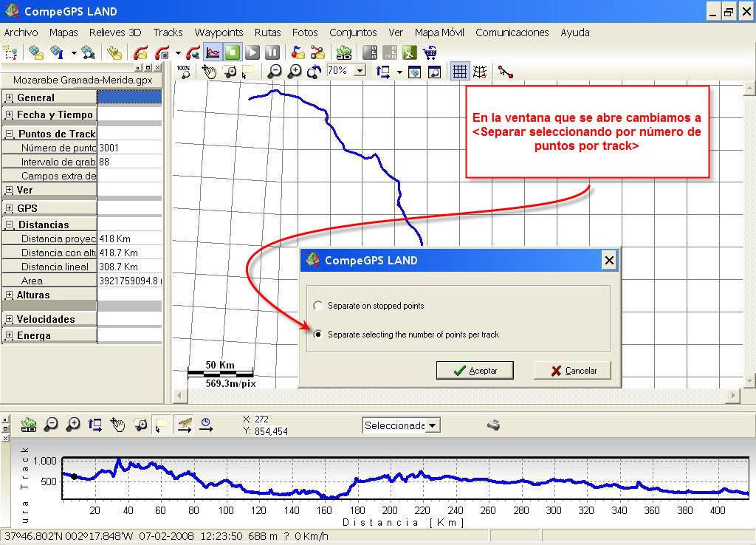Click the shopping cart icon
This screenshot has width=756, height=545.
pos(430,52)
